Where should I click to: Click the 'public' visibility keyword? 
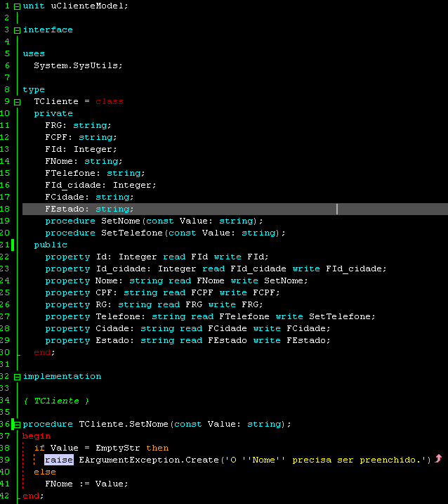point(51,245)
